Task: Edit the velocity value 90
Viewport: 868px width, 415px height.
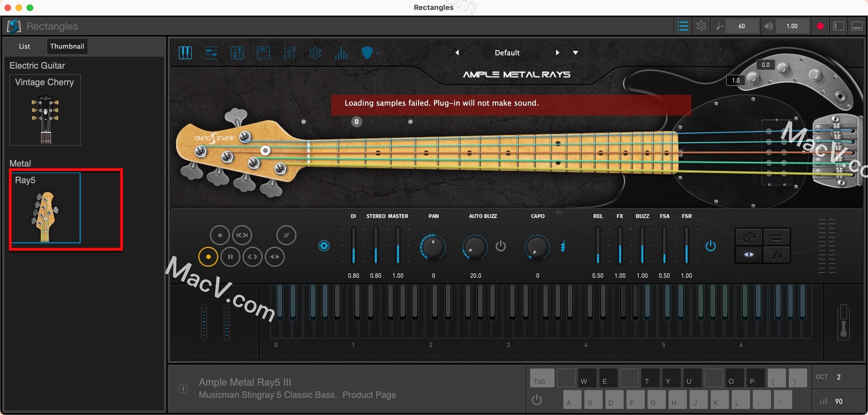Action: coord(839,401)
